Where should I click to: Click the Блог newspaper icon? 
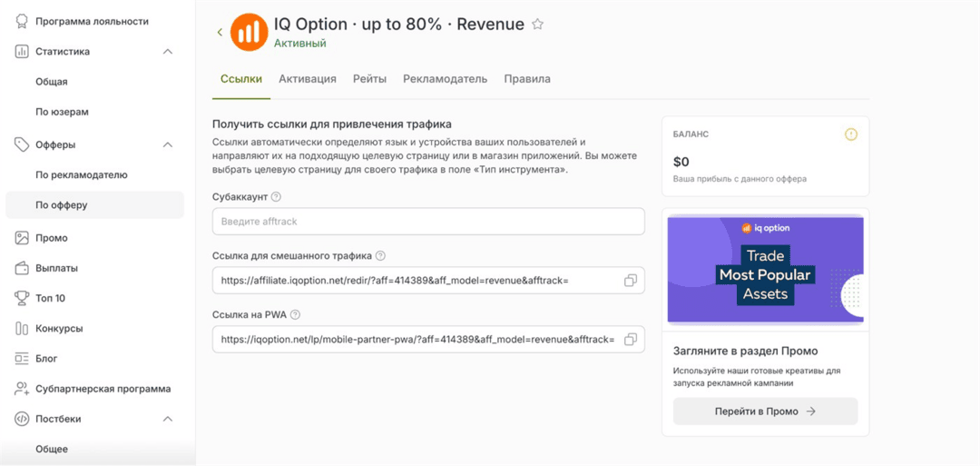click(22, 359)
